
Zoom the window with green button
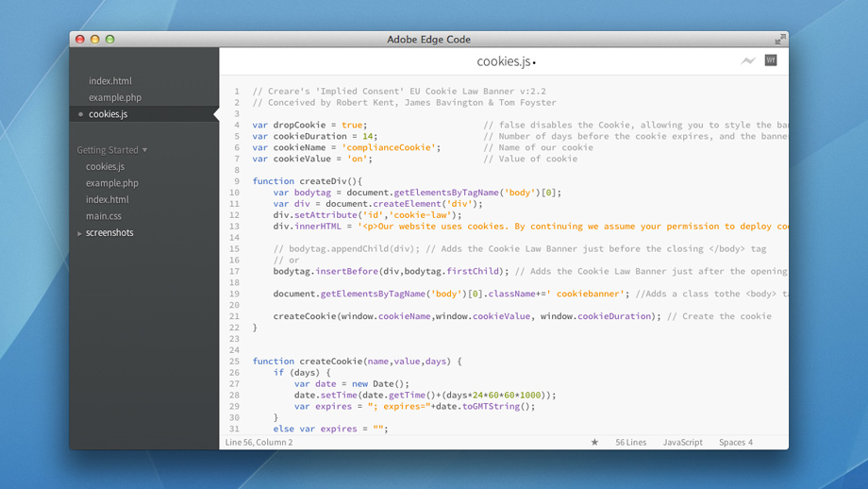[x=109, y=40]
